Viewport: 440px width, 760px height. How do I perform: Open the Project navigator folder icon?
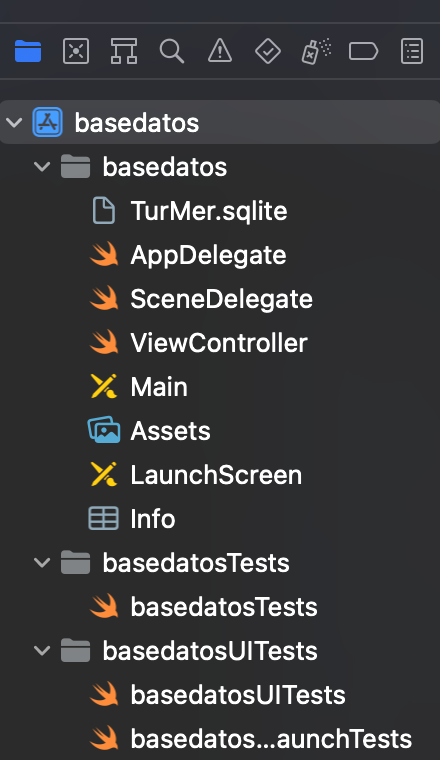28,51
